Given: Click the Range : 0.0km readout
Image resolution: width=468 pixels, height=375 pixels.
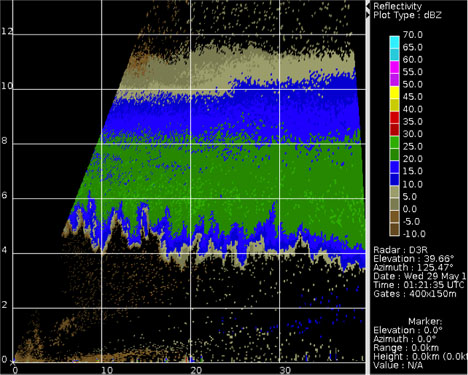Looking at the screenshot, I should [x=406, y=348].
